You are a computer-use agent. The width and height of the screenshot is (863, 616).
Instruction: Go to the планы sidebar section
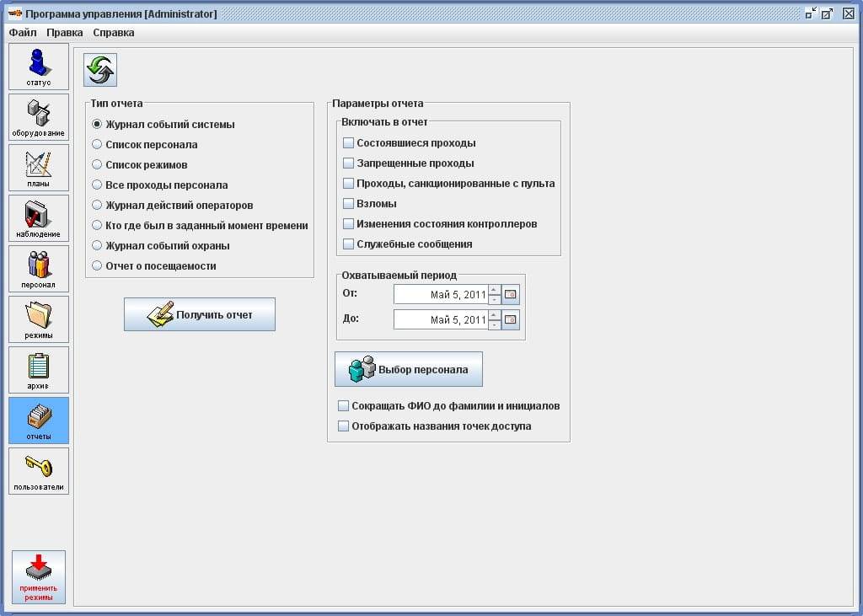39,168
